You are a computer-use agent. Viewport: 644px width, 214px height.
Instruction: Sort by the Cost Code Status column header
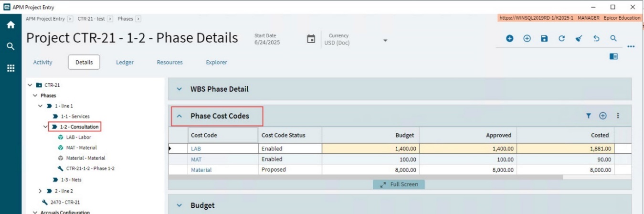click(290, 135)
